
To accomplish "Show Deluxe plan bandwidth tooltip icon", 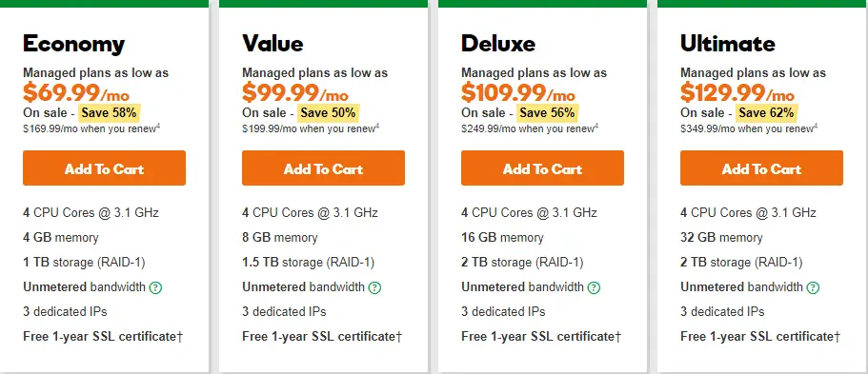I will tap(594, 287).
